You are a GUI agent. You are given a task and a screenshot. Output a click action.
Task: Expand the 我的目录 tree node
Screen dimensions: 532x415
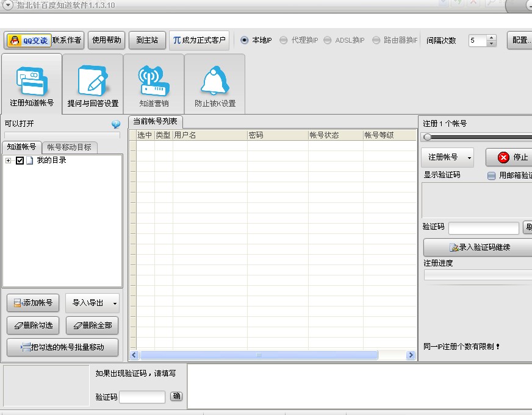9,161
